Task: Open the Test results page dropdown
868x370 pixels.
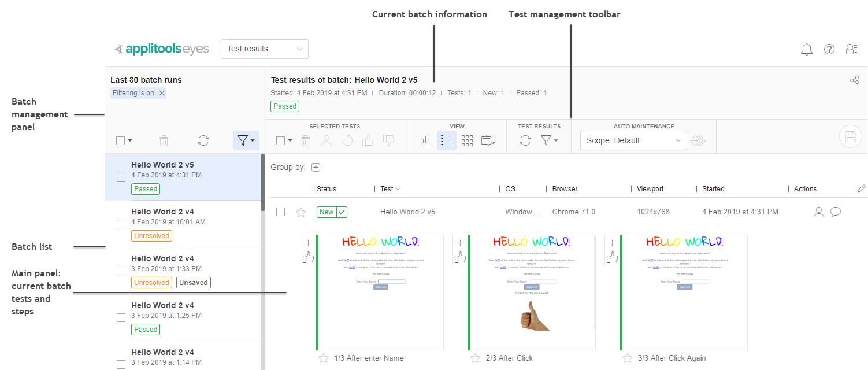Action: 265,49
